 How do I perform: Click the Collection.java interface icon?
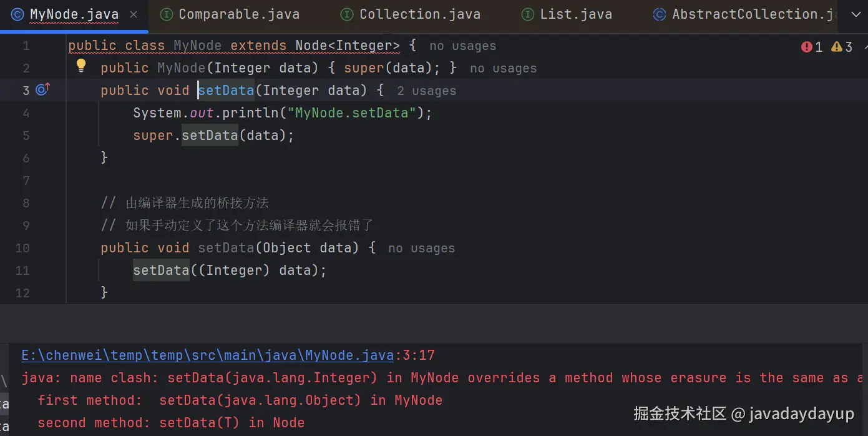tap(347, 14)
